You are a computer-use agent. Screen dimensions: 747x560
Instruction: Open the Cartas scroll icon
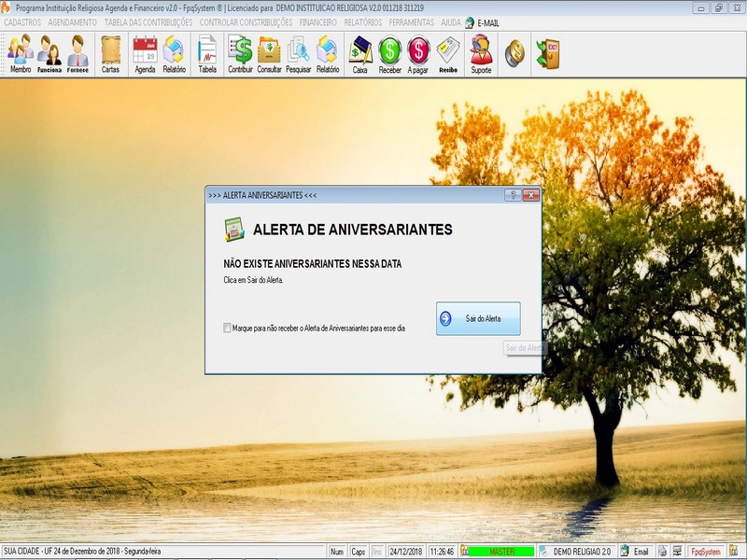110,54
